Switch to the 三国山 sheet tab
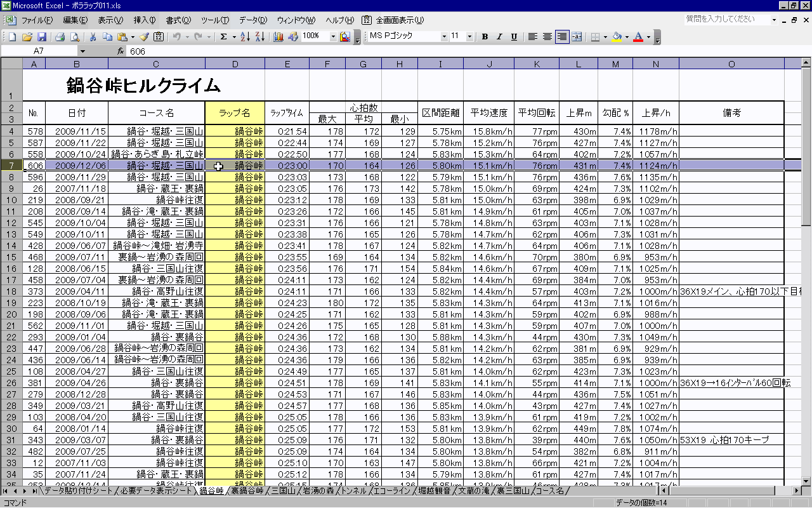Image resolution: width=812 pixels, height=508 pixels. [283, 491]
